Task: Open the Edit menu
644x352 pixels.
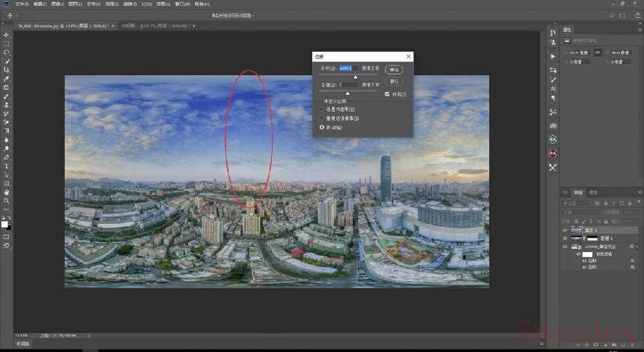Action: point(40,4)
